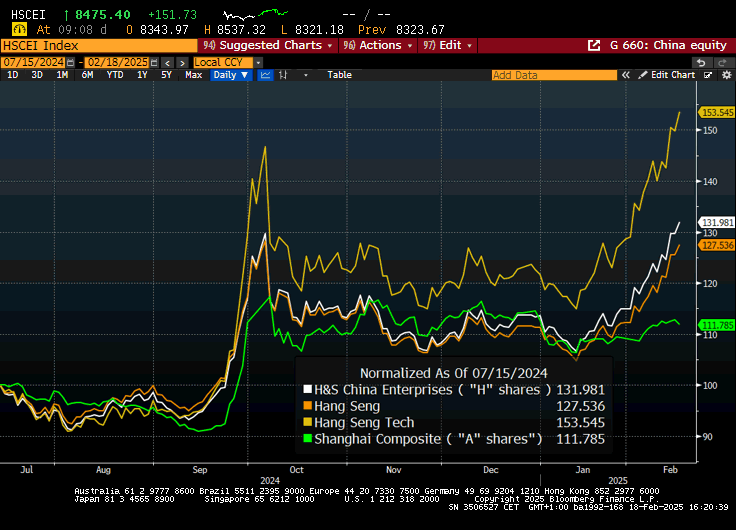736x530 pixels.
Task: Click the 127.536 orange axis value label
Action: (717, 246)
